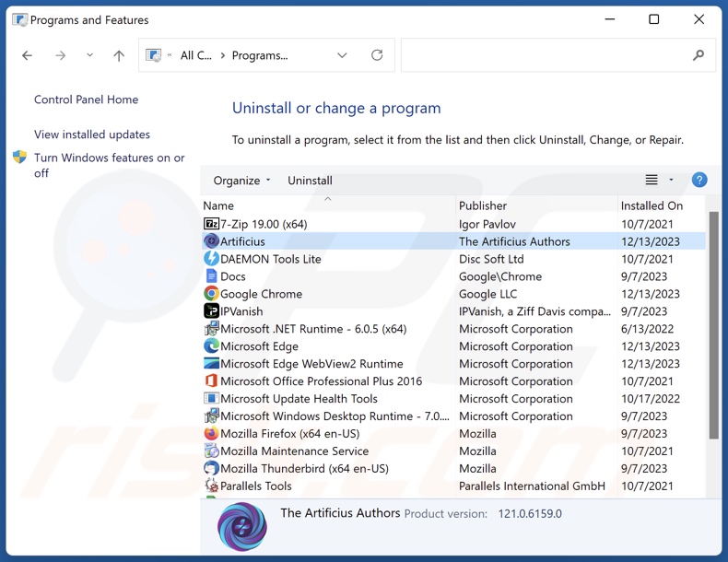Click the Parallels Tools icon
The image size is (728, 562).
[x=211, y=486]
